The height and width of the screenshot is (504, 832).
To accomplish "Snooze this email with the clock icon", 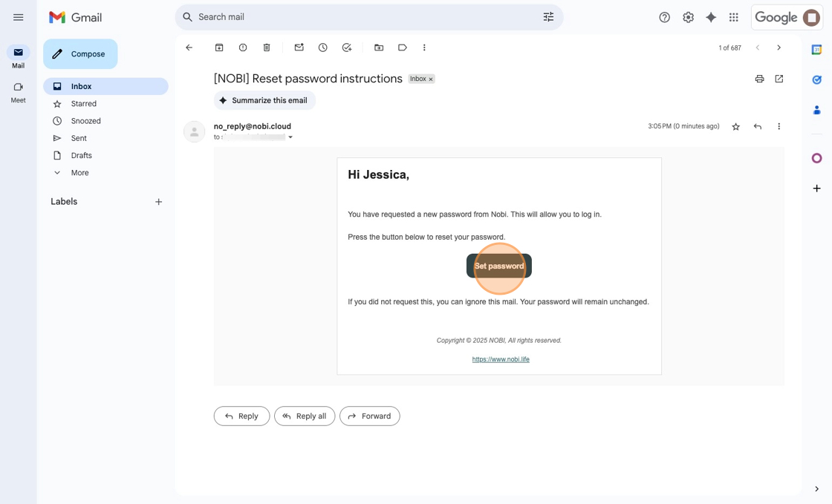I will pos(322,48).
